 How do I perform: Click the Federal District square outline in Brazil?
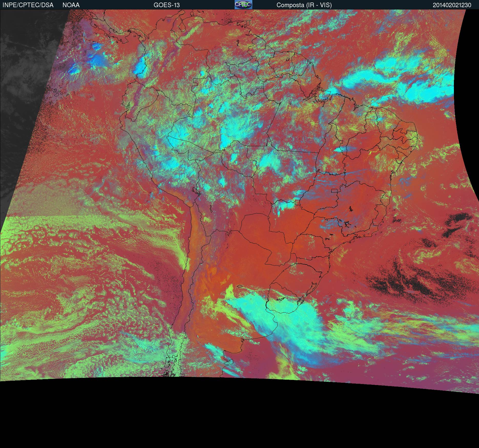pyautogui.click(x=334, y=190)
